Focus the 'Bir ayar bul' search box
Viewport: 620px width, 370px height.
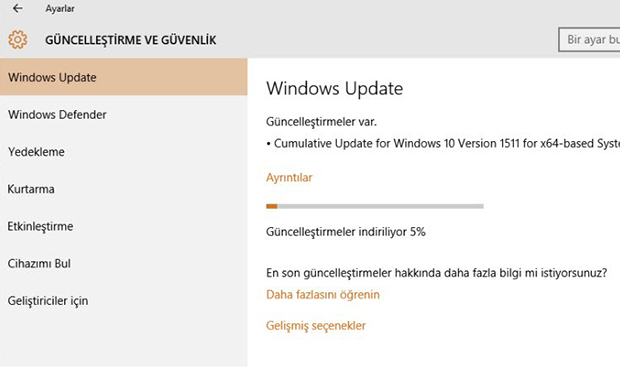589,40
